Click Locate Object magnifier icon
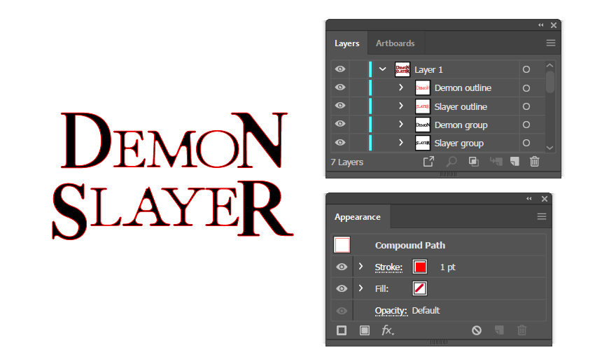 pyautogui.click(x=451, y=162)
